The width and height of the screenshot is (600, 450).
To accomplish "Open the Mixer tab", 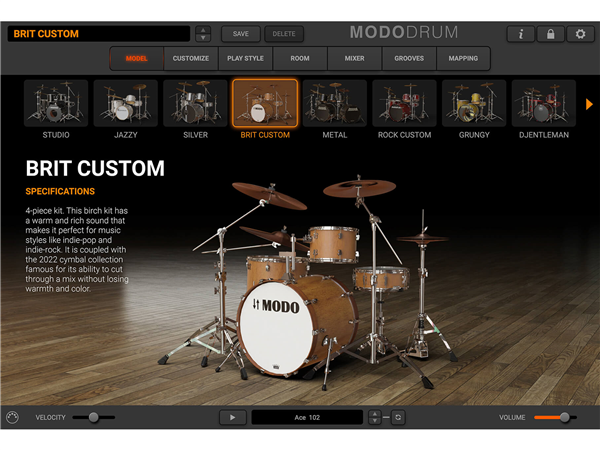I will coord(353,58).
